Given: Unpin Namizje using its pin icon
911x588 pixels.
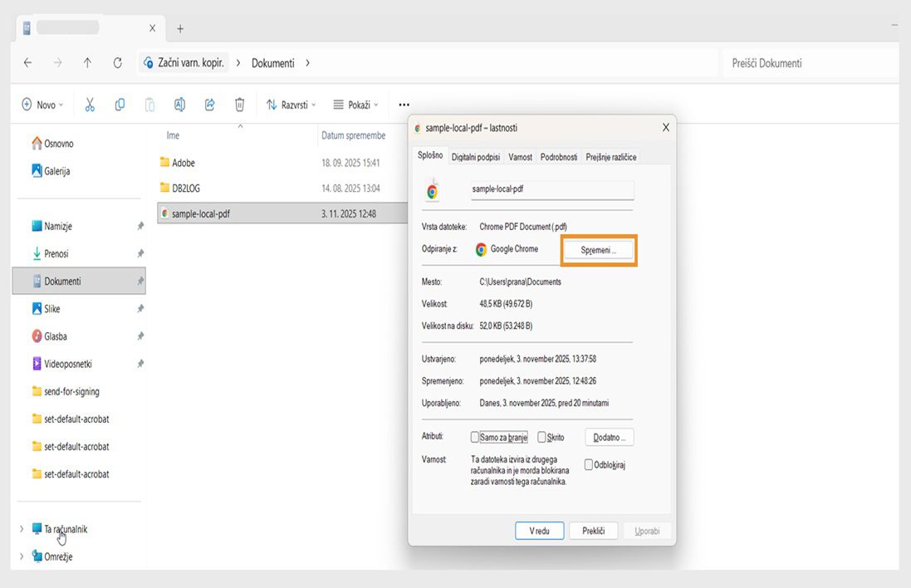Looking at the screenshot, I should point(140,226).
